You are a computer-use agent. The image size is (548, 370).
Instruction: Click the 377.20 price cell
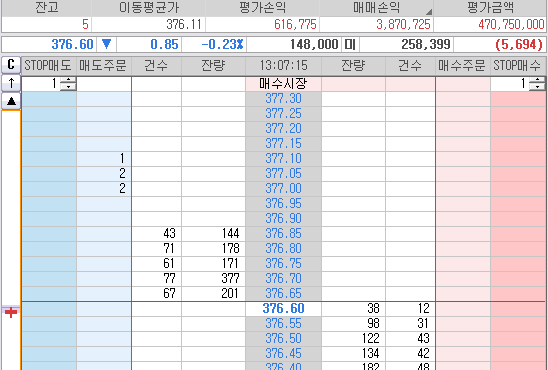click(x=283, y=129)
